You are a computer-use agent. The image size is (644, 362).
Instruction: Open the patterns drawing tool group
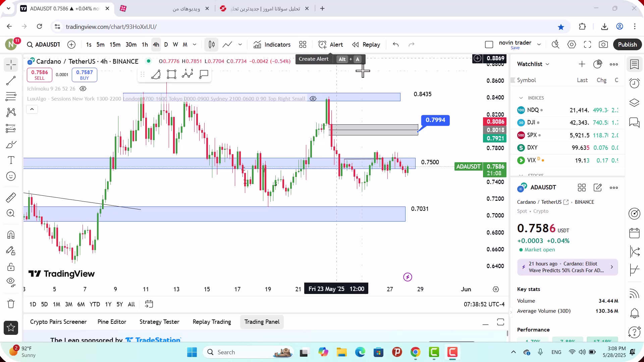(11, 112)
